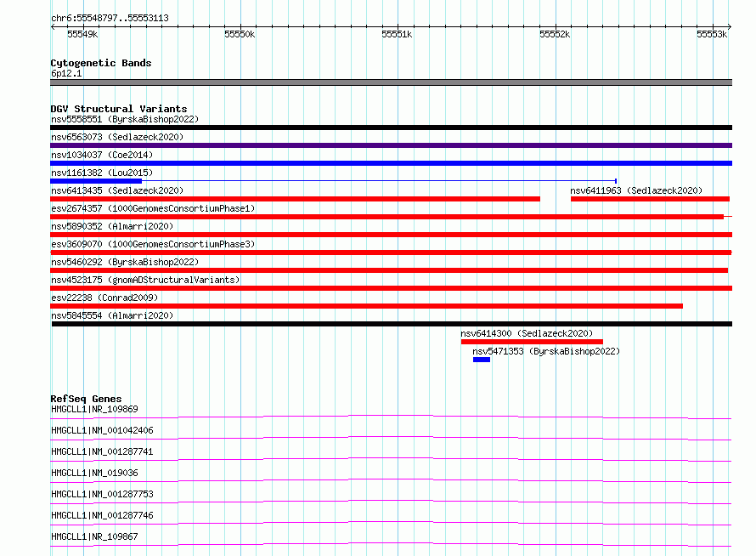This screenshot has width=756, height=556.
Task: Click the purple nsv6563073 variant bar
Action: point(391,145)
